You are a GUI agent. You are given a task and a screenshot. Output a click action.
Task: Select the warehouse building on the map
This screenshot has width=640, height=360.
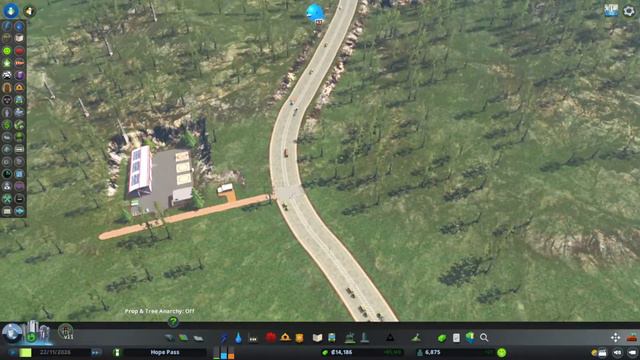(140, 170)
